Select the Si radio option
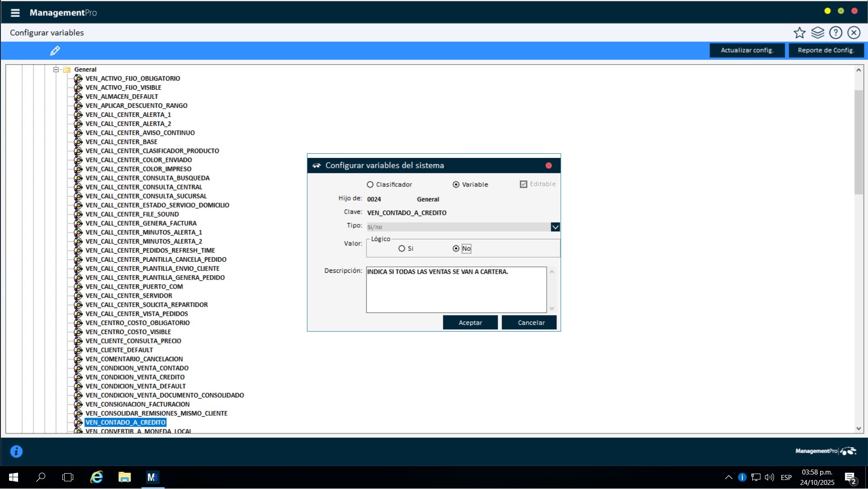The width and height of the screenshot is (868, 489). pyautogui.click(x=401, y=248)
